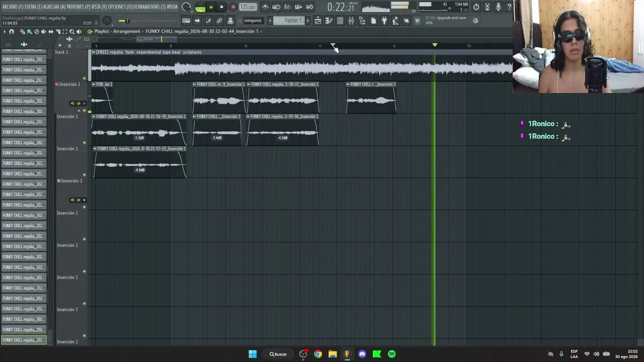Open Spotify from the taskbar

(x=391, y=354)
